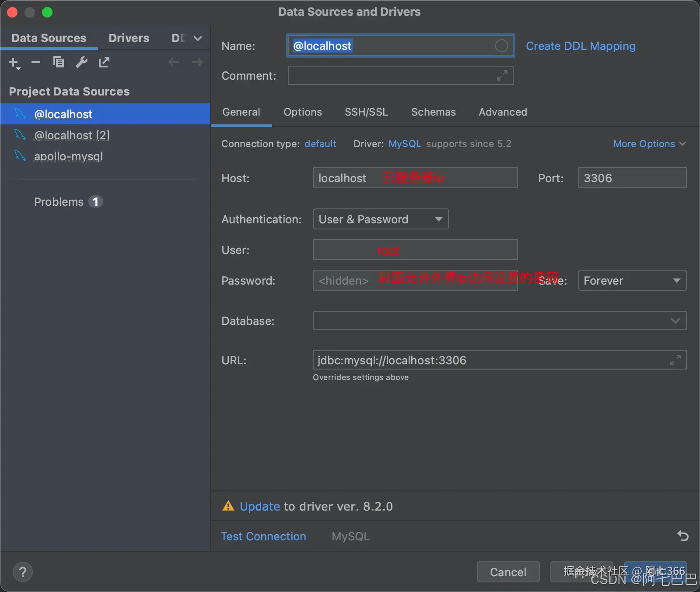The image size is (700, 592).
Task: Click Test Connection
Action: [x=263, y=536]
